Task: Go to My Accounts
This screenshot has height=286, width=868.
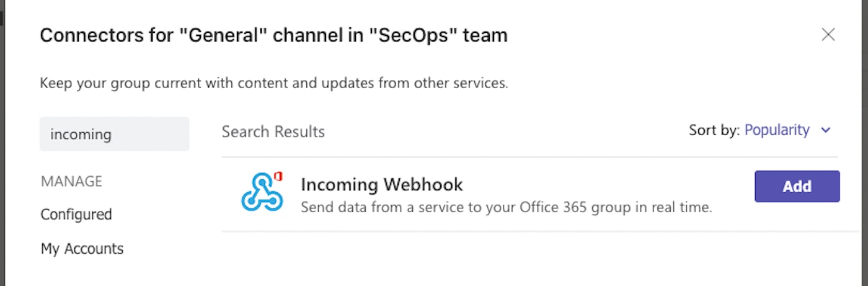Action: point(82,249)
